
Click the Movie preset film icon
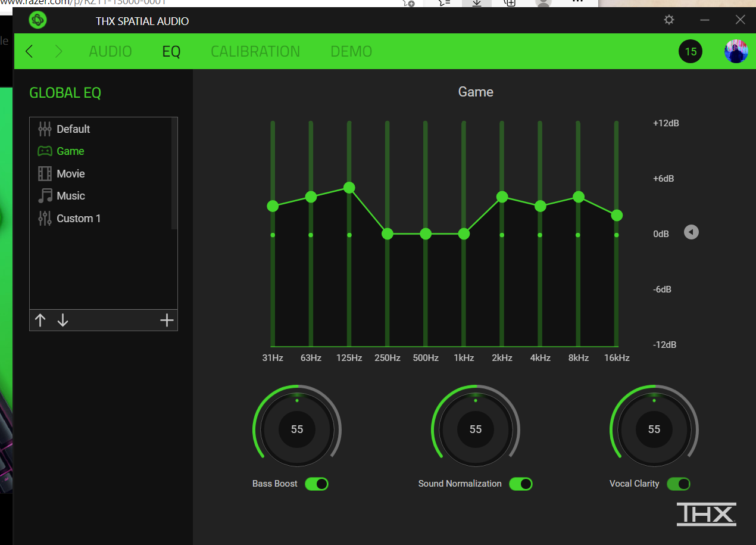[x=45, y=173]
